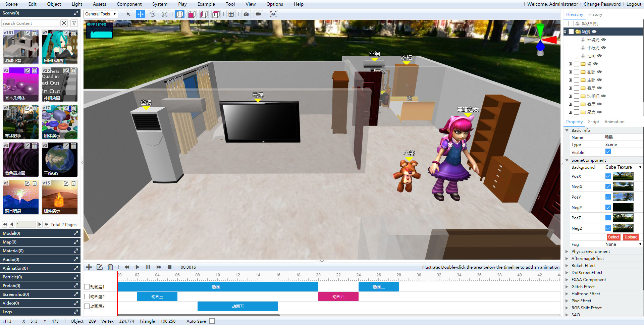Select the 动画五 timeline clip
Image resolution: width=644 pixels, height=325 pixels.
click(x=238, y=306)
